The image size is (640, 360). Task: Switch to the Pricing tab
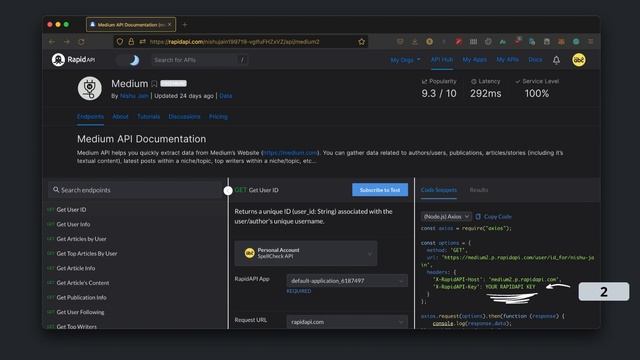coord(218,117)
